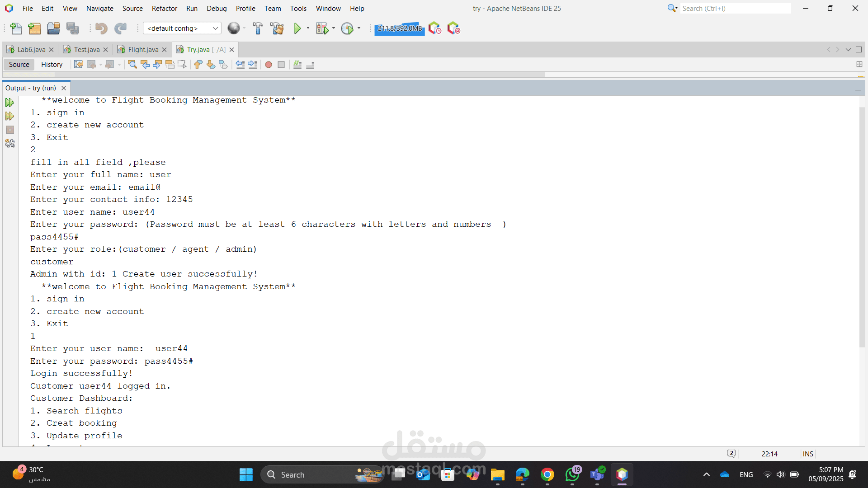Image resolution: width=868 pixels, height=488 pixels.
Task: Open the default config dropdown
Action: point(182,28)
